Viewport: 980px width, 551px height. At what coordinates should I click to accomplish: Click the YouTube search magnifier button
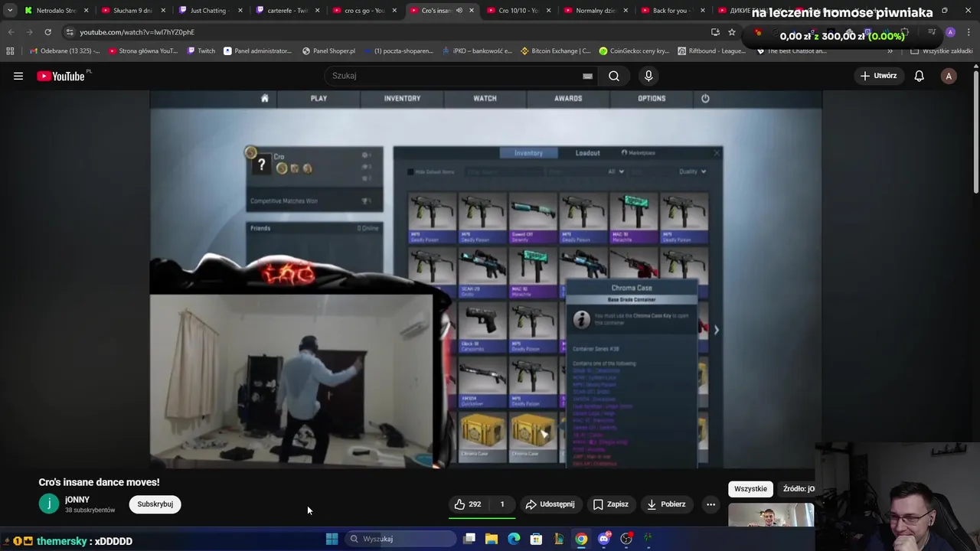[614, 76]
